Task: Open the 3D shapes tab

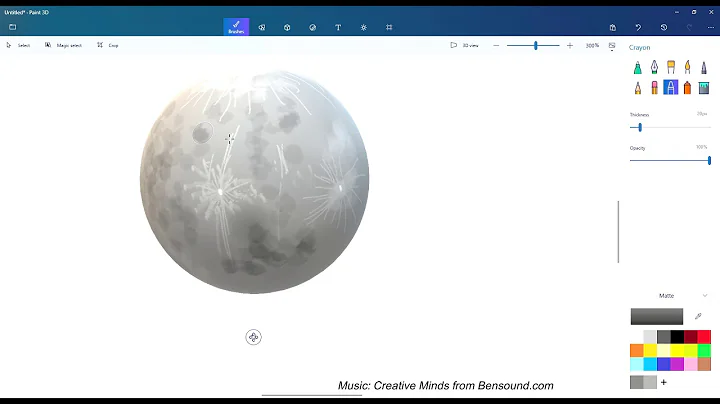Action: click(x=287, y=27)
